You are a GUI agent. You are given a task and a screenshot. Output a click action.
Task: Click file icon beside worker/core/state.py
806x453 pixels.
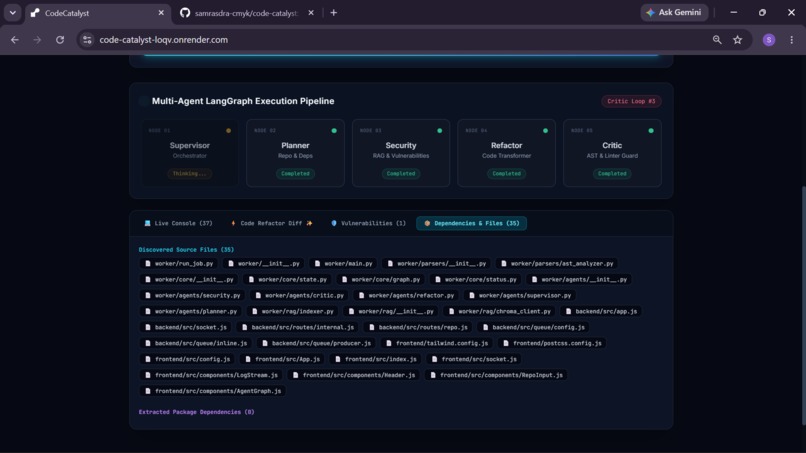[x=251, y=279]
